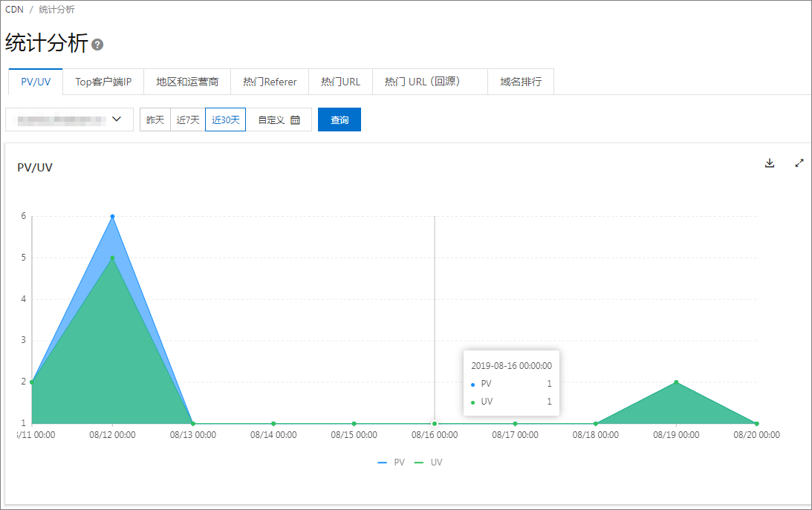The height and width of the screenshot is (510, 812).
Task: Go to the 热门 URL (回源) tab
Action: pos(430,82)
